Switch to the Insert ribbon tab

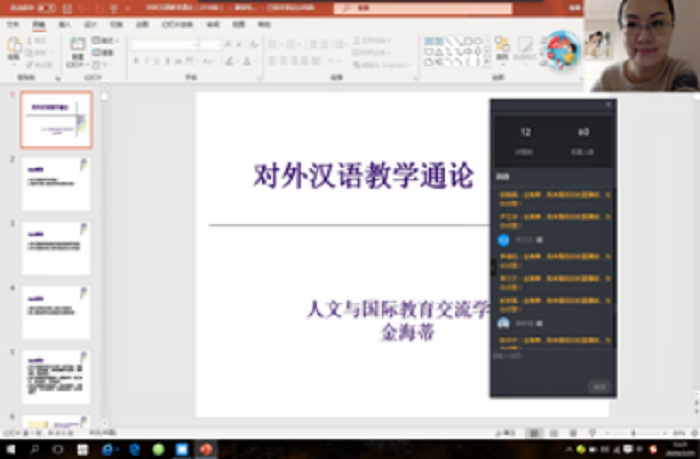pyautogui.click(x=65, y=24)
